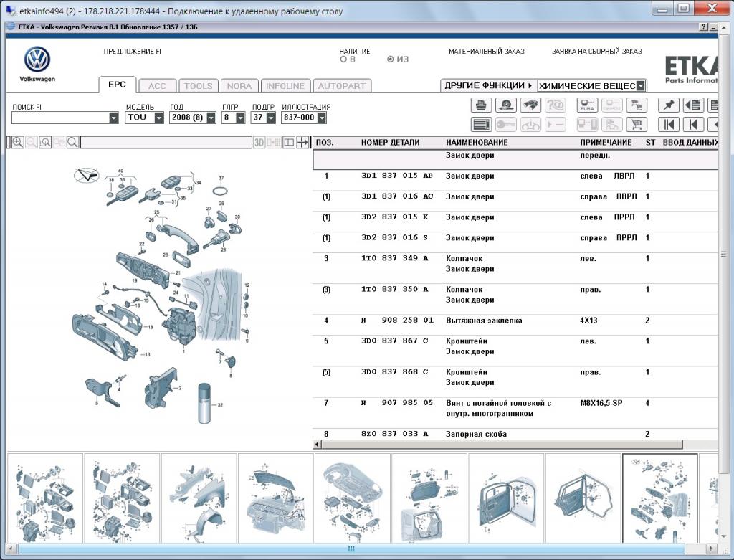
Task: Switch to the INFOLINE tab
Action: tap(285, 86)
